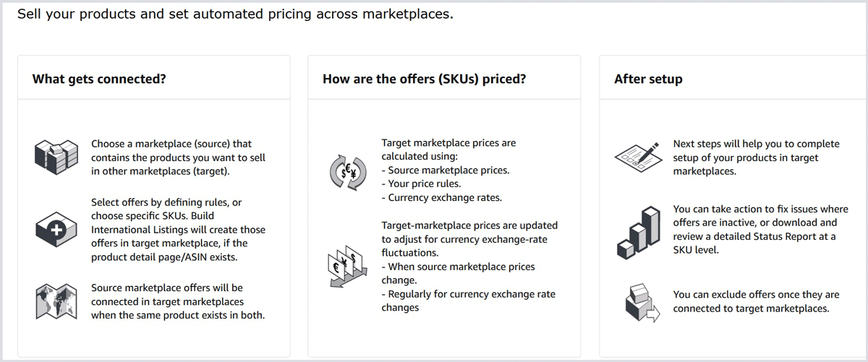Screen dimensions: 868x362
Task: Click the "Source marketplace offers will be connected" text
Action: tap(178, 301)
